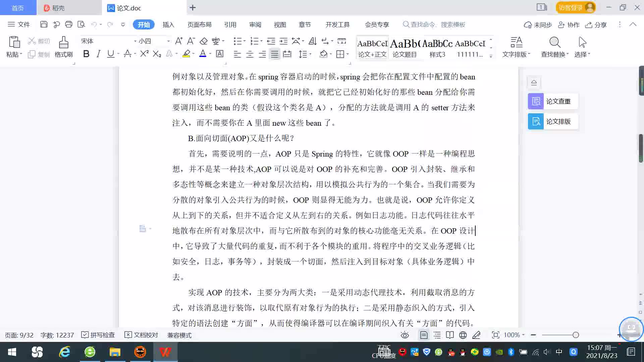This screenshot has width=644, height=362.
Task: Click the 论文排版 button
Action: (553, 121)
